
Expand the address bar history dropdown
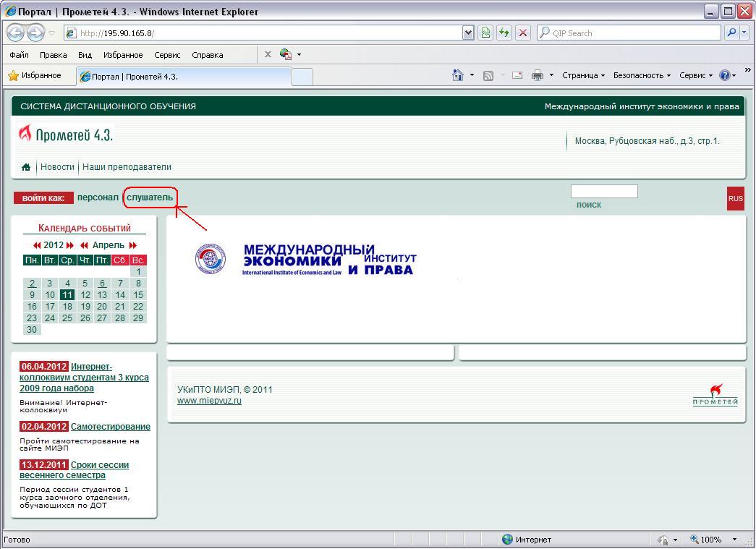467,33
